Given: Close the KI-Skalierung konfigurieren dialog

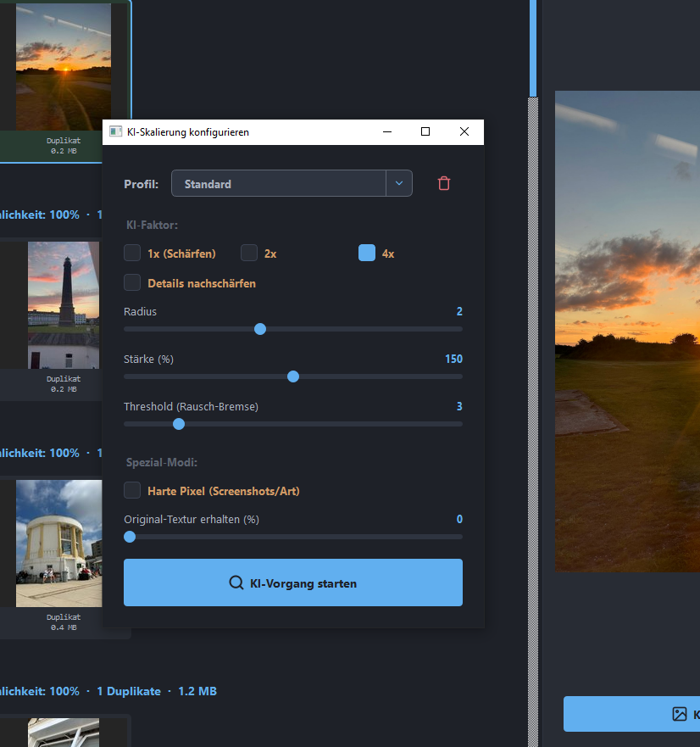Looking at the screenshot, I should pyautogui.click(x=464, y=131).
